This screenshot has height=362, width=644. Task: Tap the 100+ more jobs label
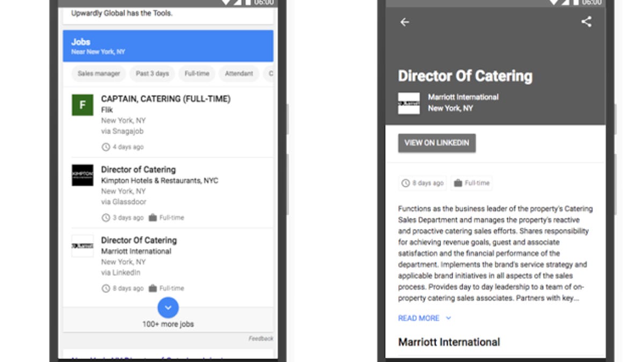tap(168, 324)
